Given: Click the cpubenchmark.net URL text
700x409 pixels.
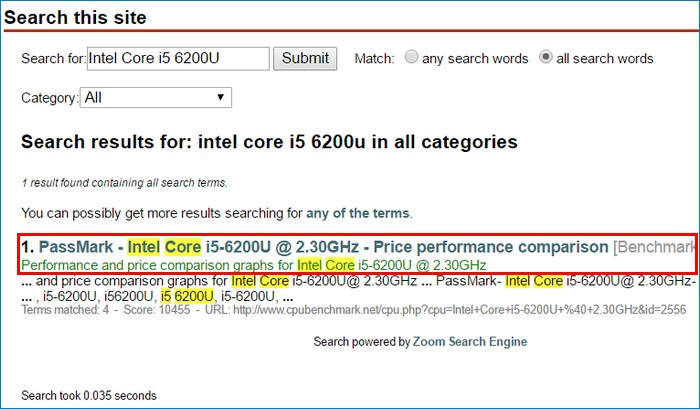Looking at the screenshot, I should (459, 309).
